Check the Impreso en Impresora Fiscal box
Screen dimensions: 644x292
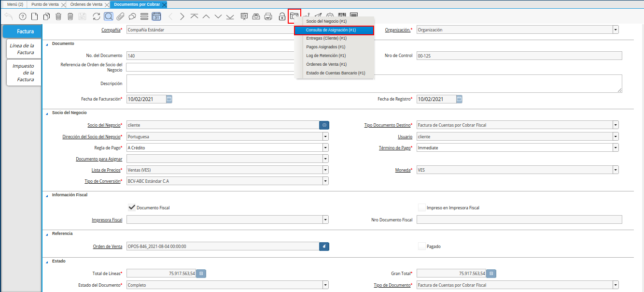422,207
